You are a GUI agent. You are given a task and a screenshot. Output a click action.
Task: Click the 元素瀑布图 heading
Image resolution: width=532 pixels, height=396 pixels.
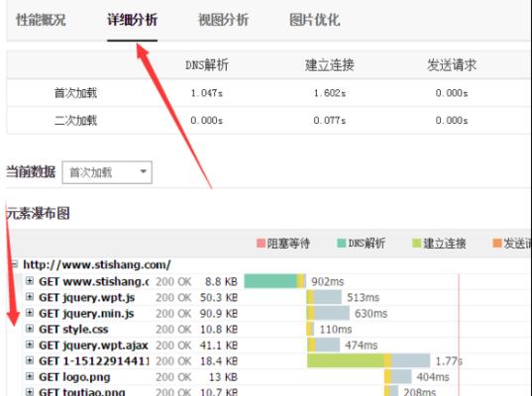tap(38, 213)
